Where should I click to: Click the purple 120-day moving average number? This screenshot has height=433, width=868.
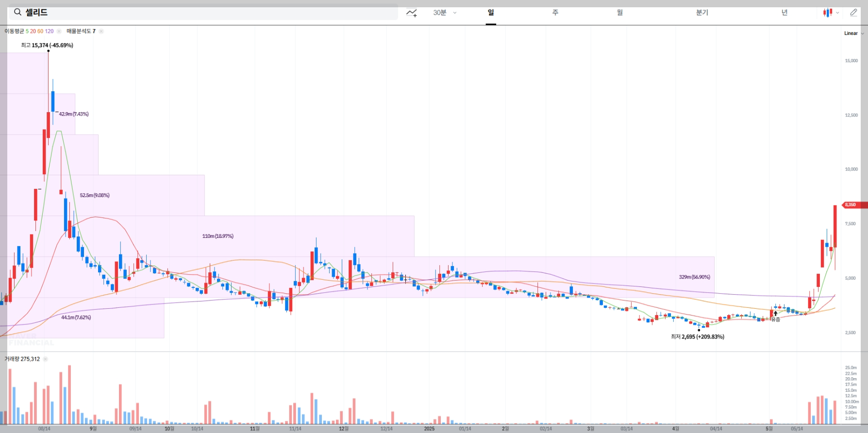click(49, 31)
